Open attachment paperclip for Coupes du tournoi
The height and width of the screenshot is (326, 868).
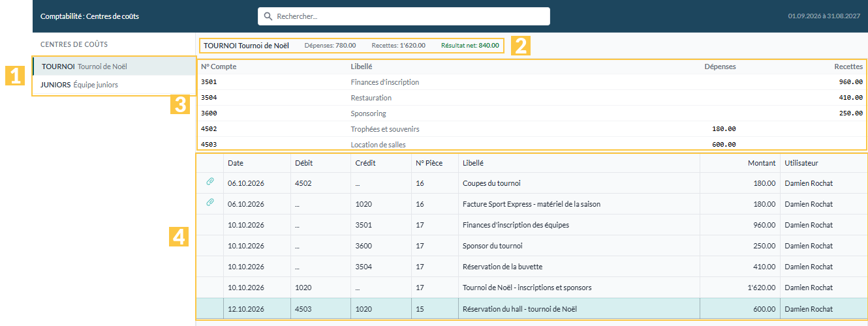click(210, 183)
